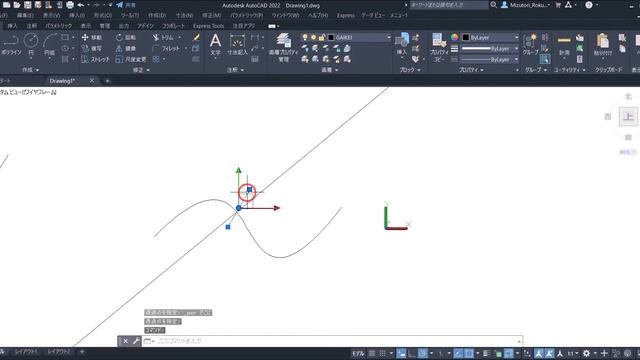
Task: Activate the 複写 (Copy) tool
Action: (x=92, y=48)
